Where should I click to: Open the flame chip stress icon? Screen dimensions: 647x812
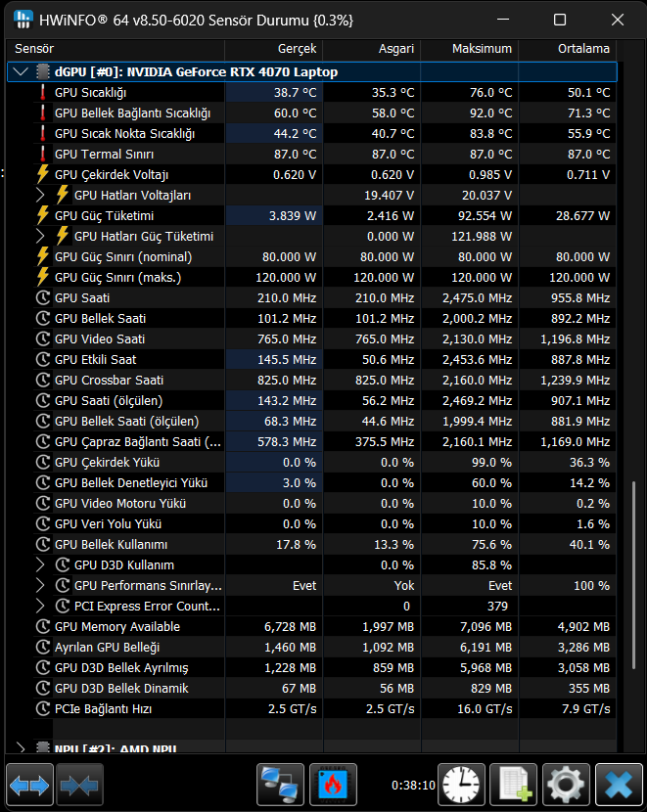[333, 785]
